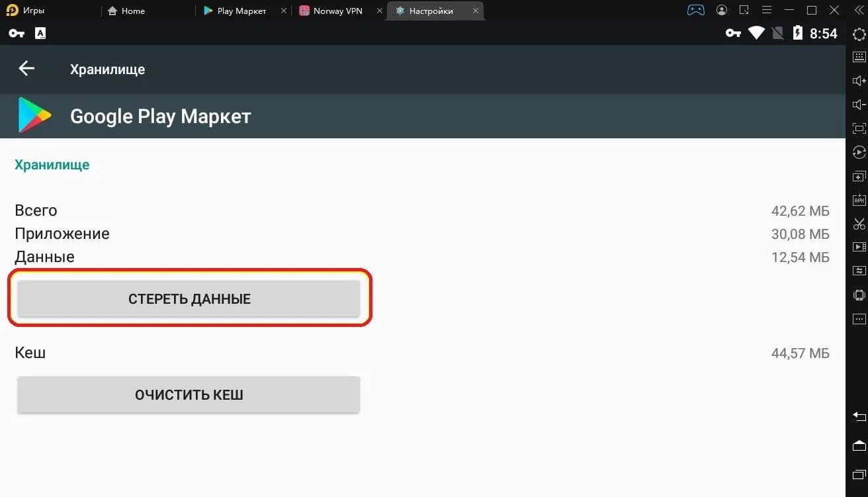Open user account icon in title bar
This screenshot has height=497, width=868.
722,11
